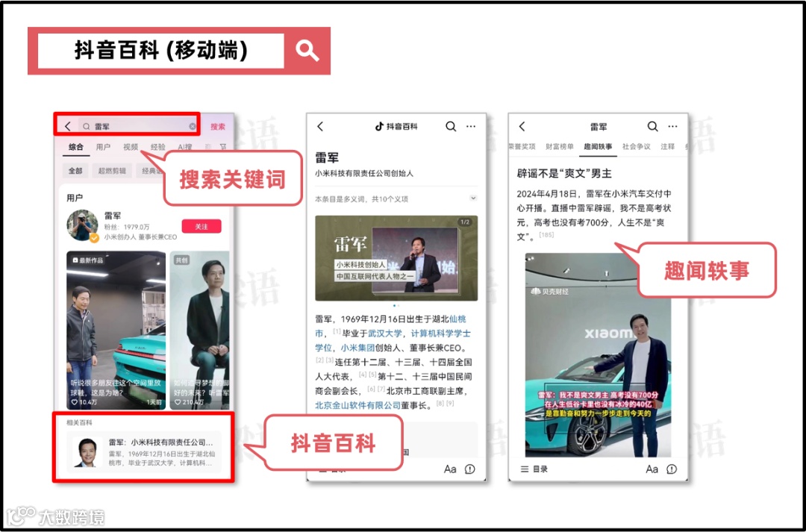The width and height of the screenshot is (806, 532).
Task: Open the 雷军 banner image on 百科 page
Action: click(396, 258)
